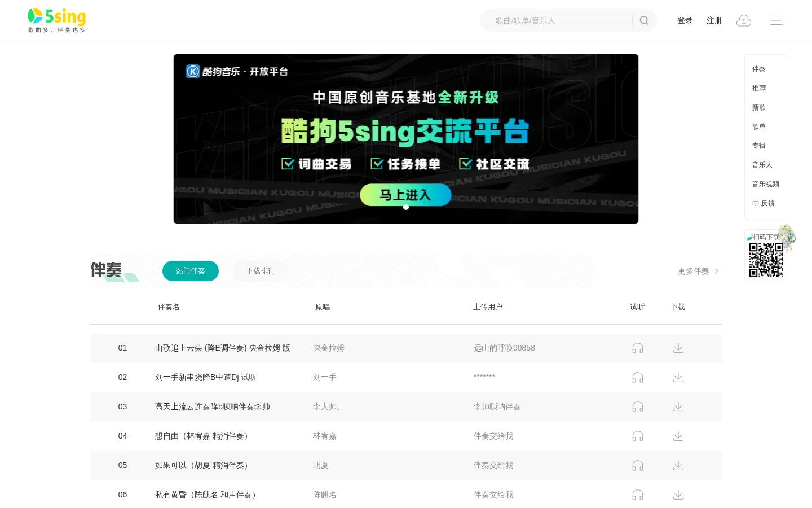The height and width of the screenshot is (508, 812).
Task: Jump to 音乐视频 section in sidebar
Action: tap(766, 184)
